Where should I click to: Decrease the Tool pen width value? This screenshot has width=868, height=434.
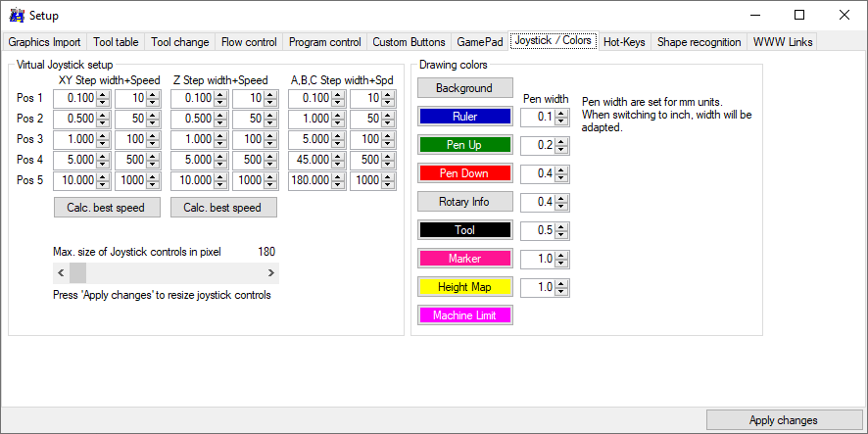coord(561,235)
